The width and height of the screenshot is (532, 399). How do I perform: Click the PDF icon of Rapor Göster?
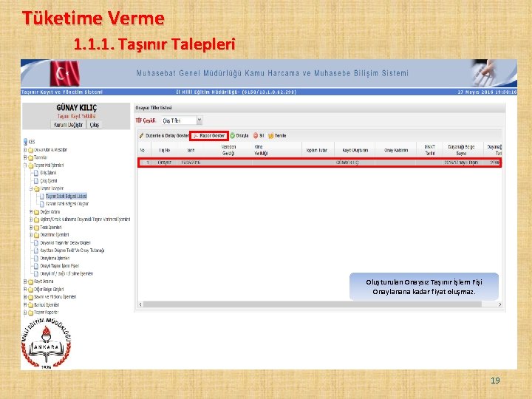click(x=195, y=136)
